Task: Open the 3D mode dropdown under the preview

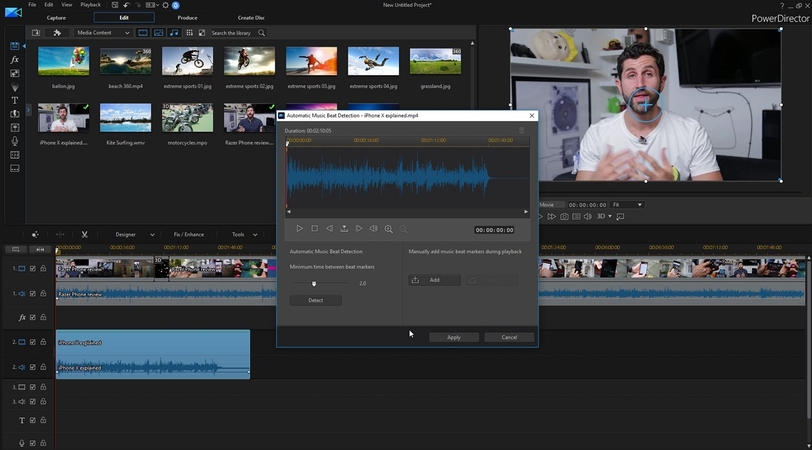Action: [x=610, y=216]
